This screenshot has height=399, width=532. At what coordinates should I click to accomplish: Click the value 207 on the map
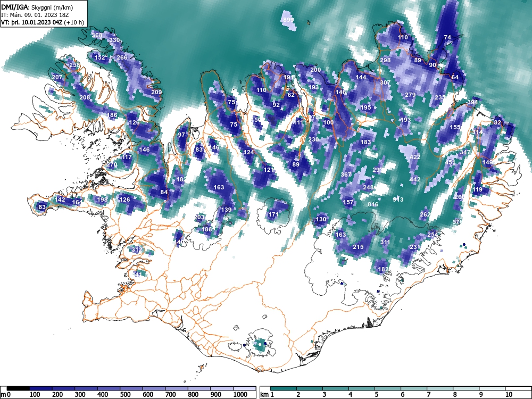click(57, 77)
